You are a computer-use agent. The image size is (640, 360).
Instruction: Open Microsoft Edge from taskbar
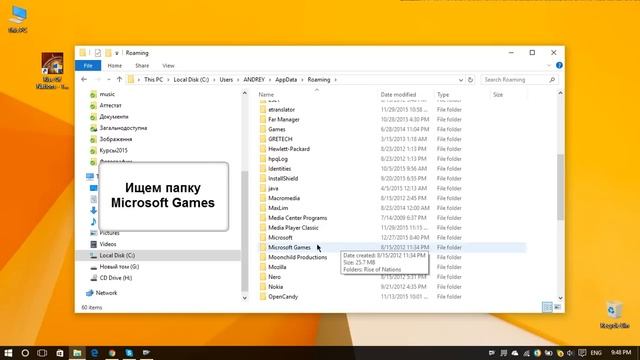tap(95, 353)
